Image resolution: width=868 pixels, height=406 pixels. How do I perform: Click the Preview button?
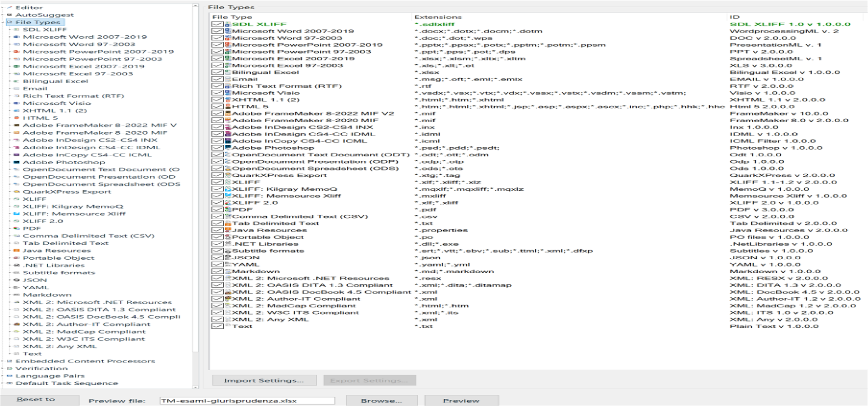pos(461,401)
